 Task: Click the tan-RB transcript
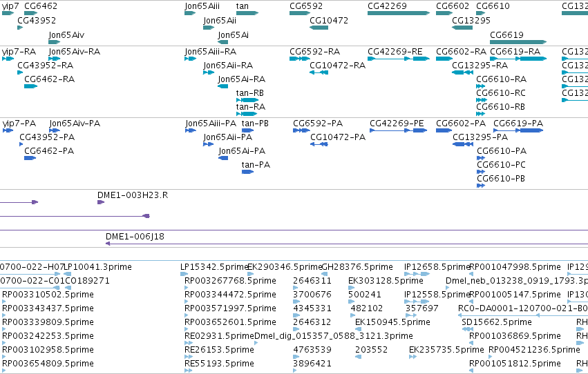pyautogui.click(x=247, y=100)
